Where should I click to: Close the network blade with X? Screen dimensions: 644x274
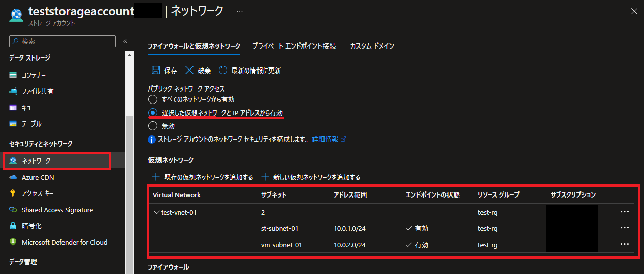[634, 11]
